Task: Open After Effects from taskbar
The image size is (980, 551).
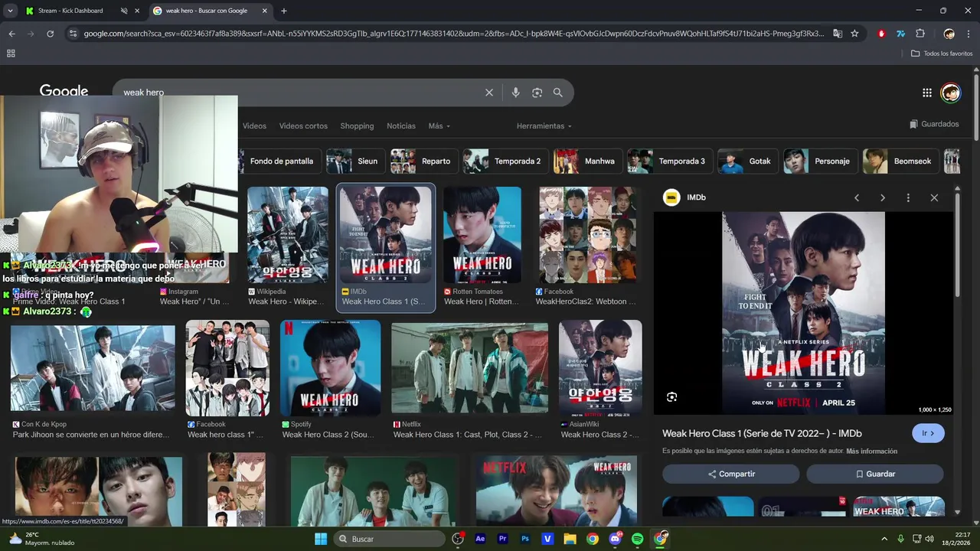Action: click(480, 539)
